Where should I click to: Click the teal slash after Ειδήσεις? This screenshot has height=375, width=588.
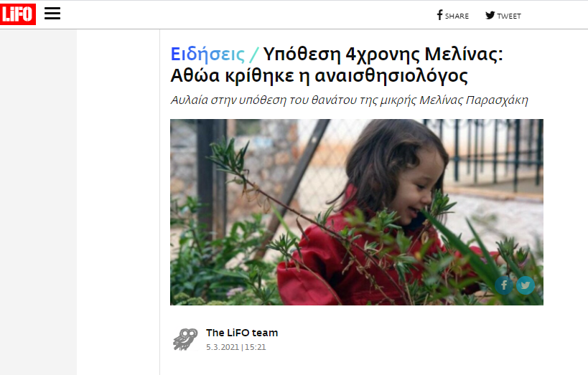254,54
